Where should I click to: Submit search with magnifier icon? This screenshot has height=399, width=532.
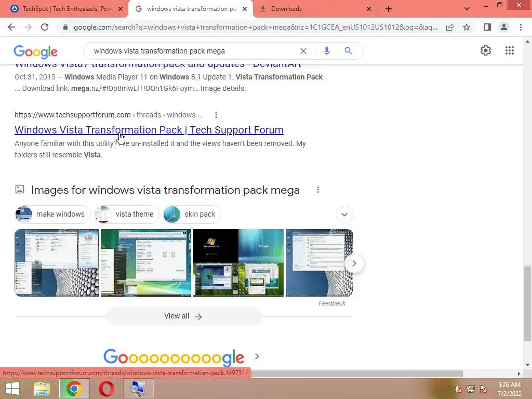[348, 51]
